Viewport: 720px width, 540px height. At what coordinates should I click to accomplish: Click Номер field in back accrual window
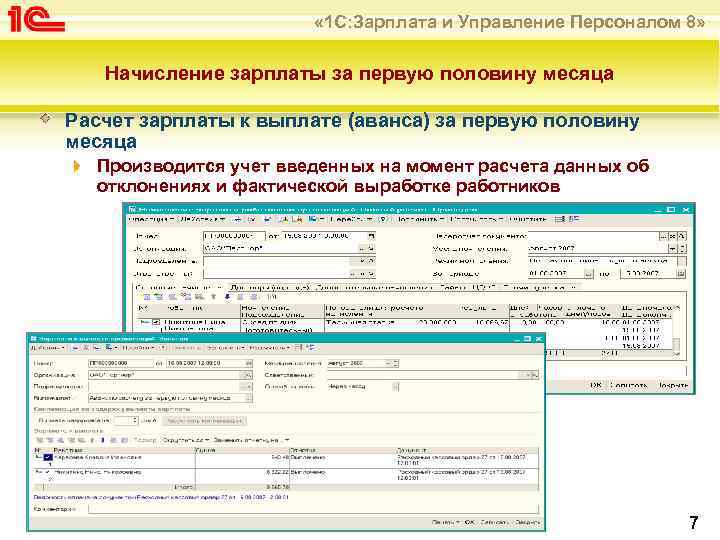click(x=234, y=236)
